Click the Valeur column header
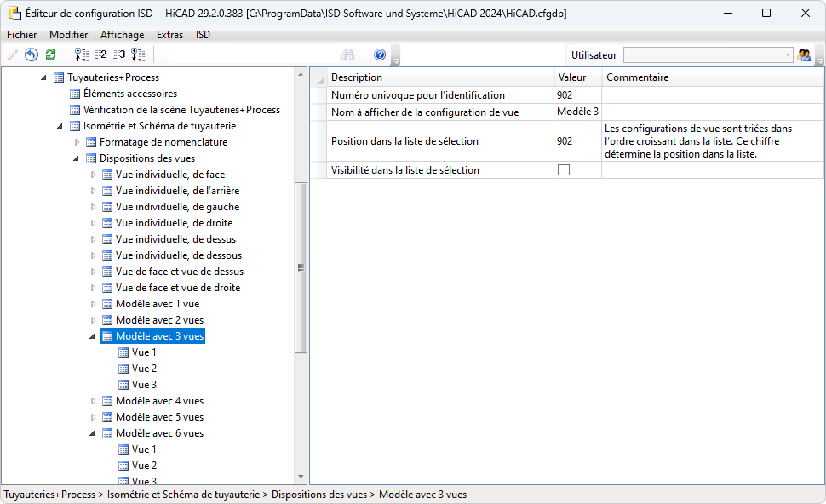 point(578,77)
